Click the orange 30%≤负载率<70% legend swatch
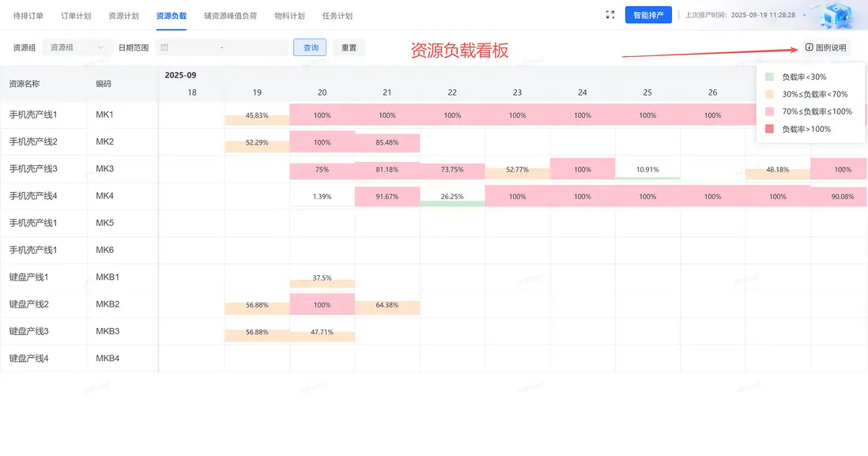The image size is (868, 456). click(x=770, y=94)
